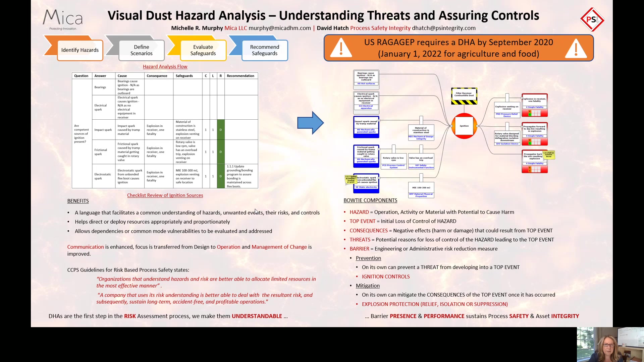644x362 pixels.
Task: Click the dhatch@psintegrity.com email address
Action: [x=444, y=28]
